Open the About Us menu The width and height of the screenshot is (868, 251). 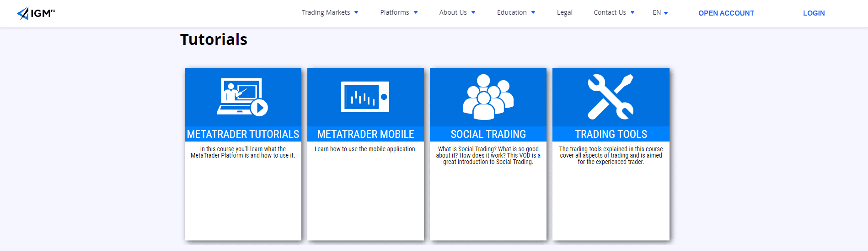pyautogui.click(x=453, y=12)
